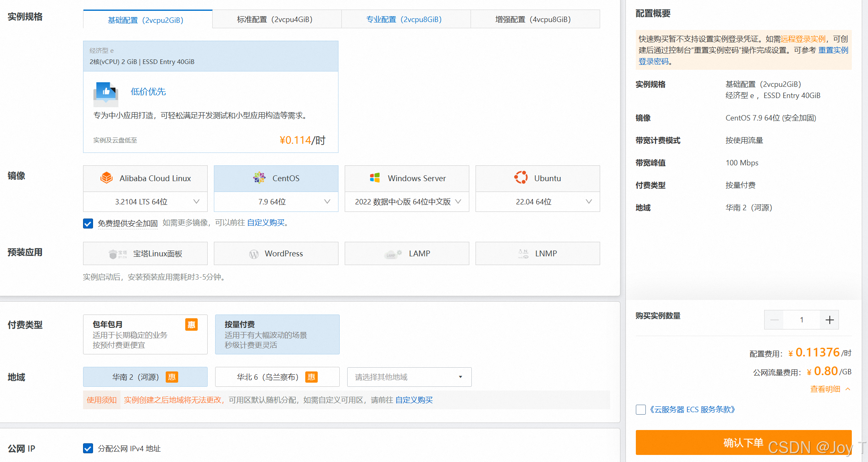The image size is (868, 462).
Task: Select the Ubuntu image icon
Action: tap(521, 177)
